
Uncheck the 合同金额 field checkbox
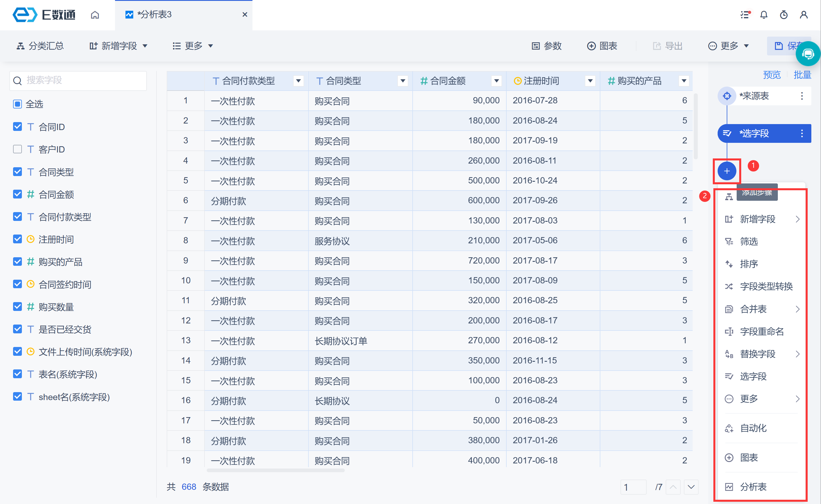[17, 194]
